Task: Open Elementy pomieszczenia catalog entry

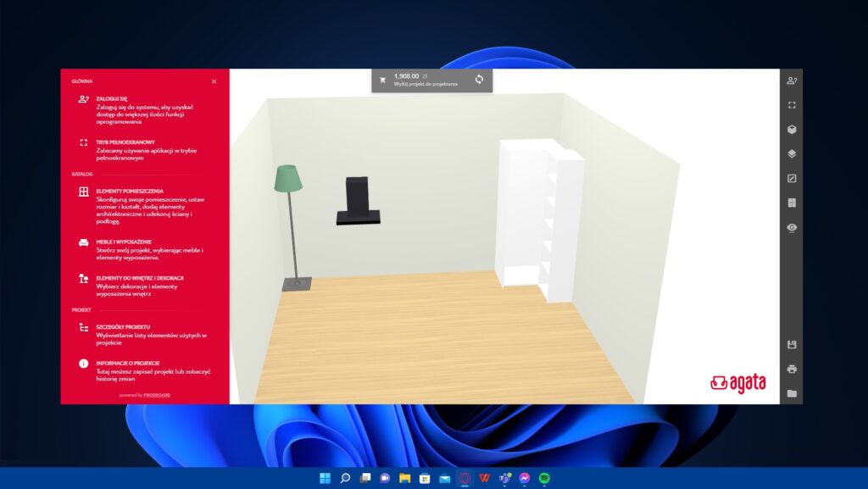Action: [144, 206]
